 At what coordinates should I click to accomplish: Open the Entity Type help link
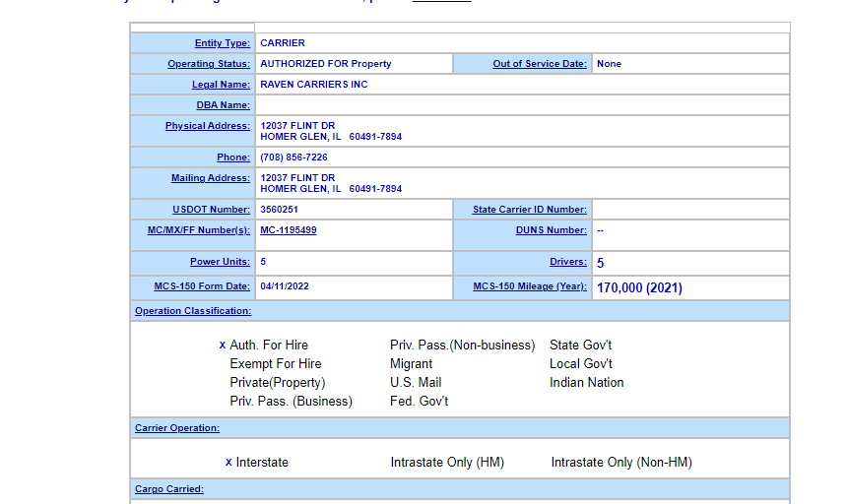(223, 43)
